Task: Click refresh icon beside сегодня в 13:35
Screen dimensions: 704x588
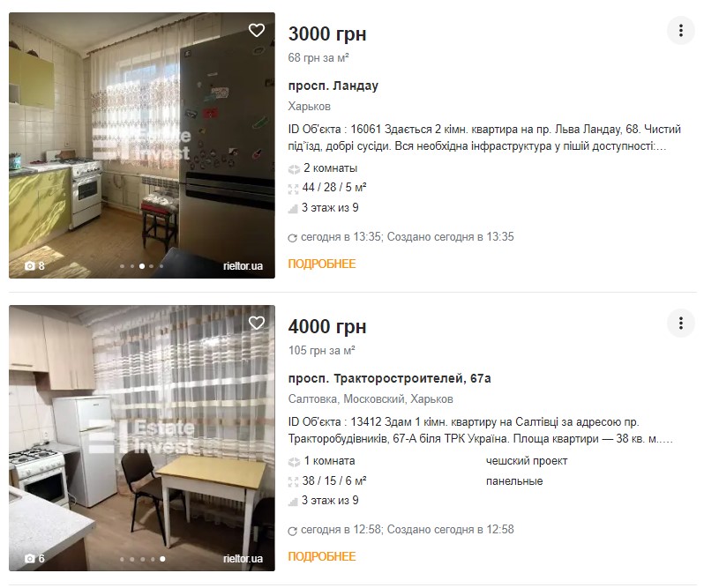Action: pyautogui.click(x=294, y=237)
